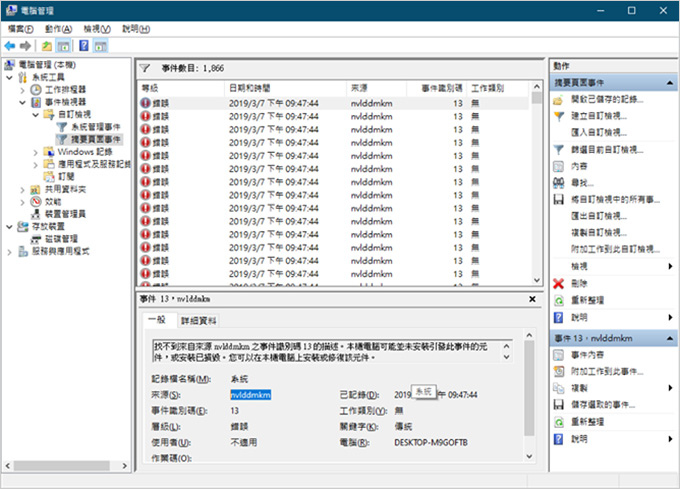Open the 檢視(V) View menu in menu bar

click(x=97, y=29)
